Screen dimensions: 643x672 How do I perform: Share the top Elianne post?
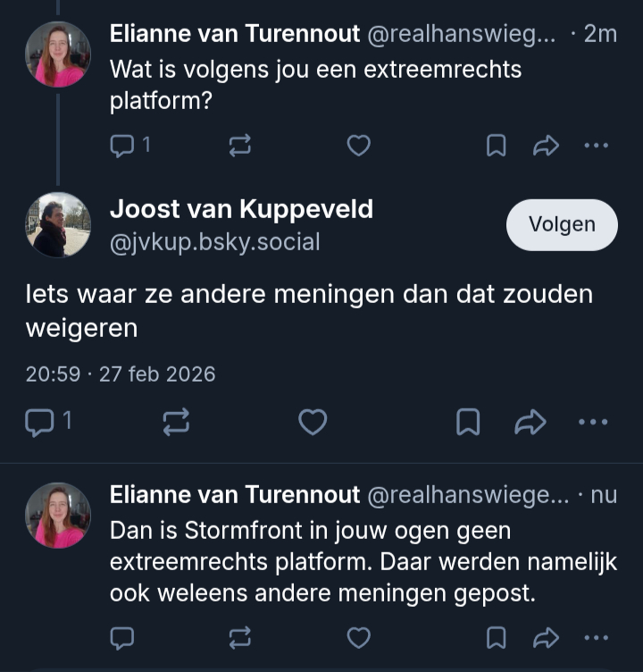(x=545, y=146)
